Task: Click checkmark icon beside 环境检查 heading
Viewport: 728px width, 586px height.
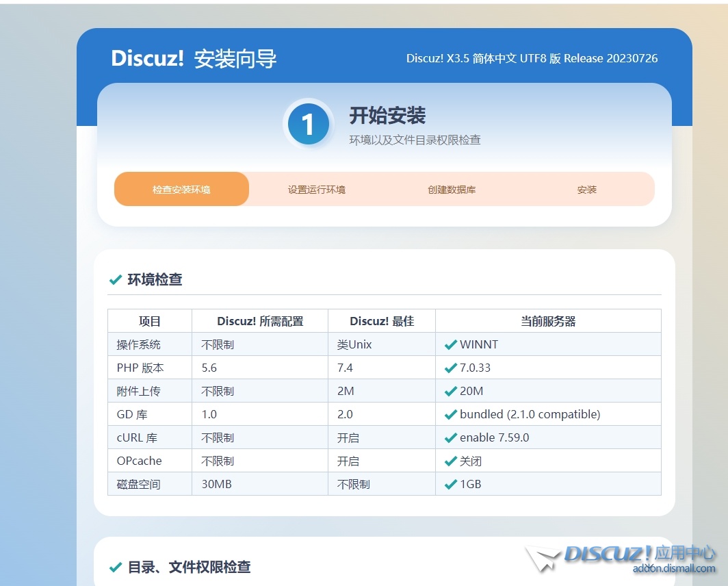Action: coord(115,280)
